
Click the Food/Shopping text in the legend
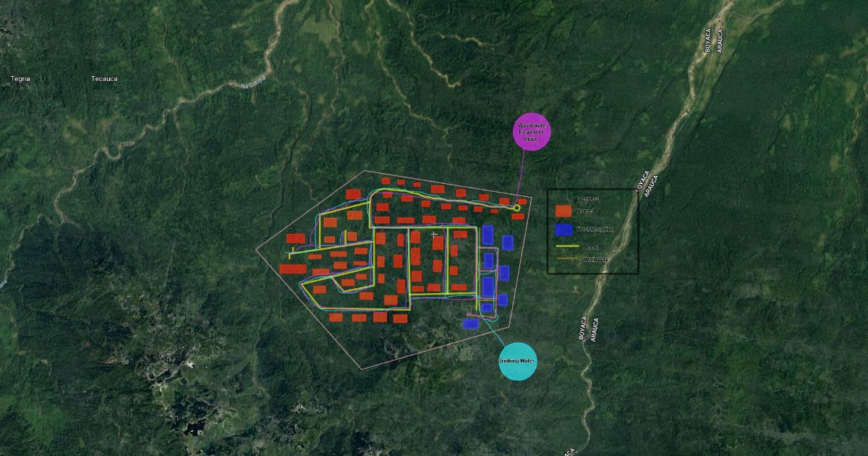coord(595,229)
